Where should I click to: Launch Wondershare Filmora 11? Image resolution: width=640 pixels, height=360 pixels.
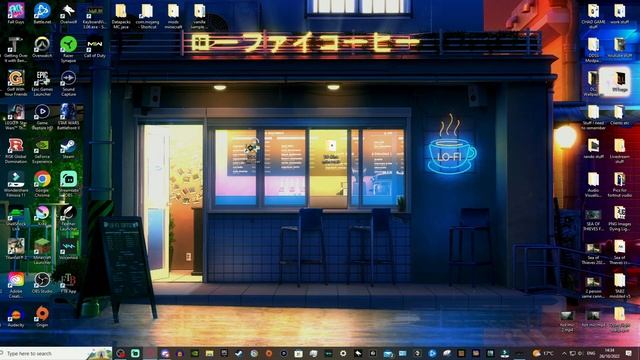16,184
